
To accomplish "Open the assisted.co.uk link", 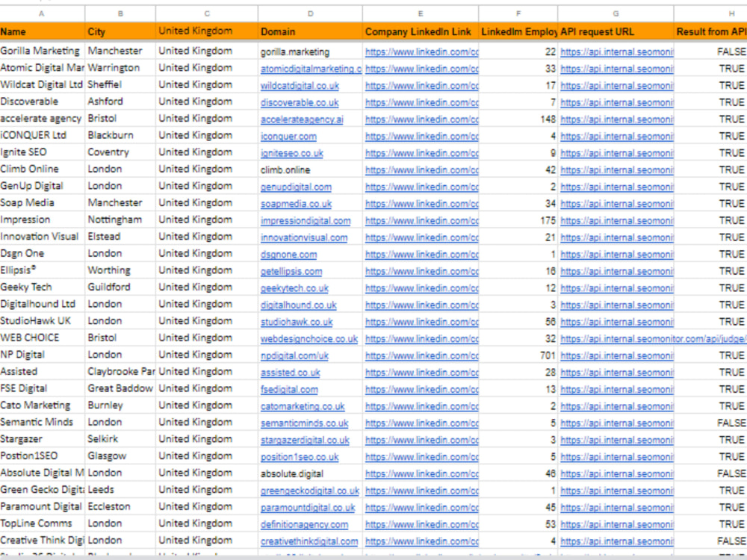I will click(290, 373).
